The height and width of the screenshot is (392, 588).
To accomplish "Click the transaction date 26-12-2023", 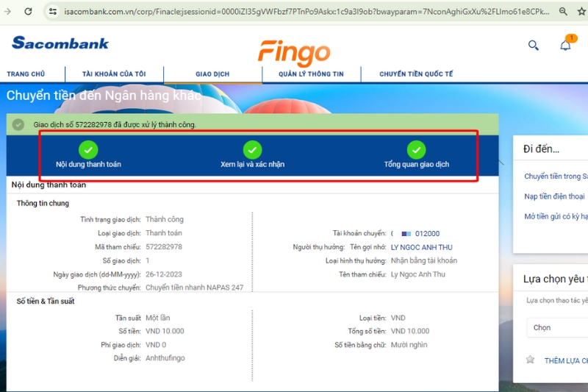I will pos(164,274).
